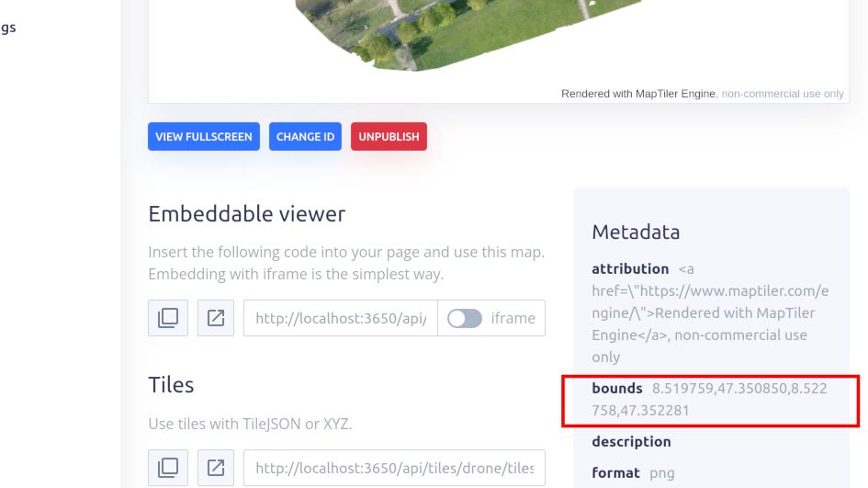Copy the embeddable viewer URL

point(168,318)
